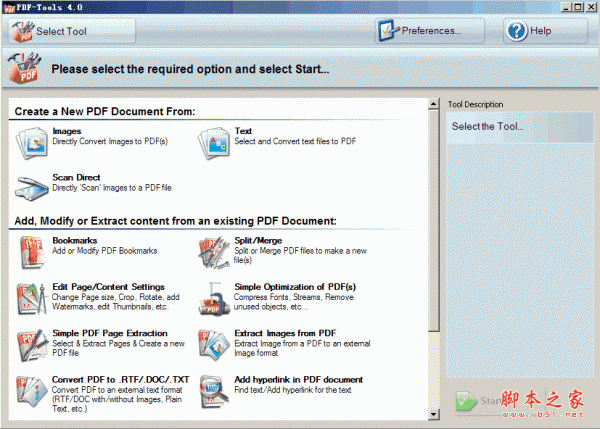Open the Bookmarks tool icon

tap(32, 252)
